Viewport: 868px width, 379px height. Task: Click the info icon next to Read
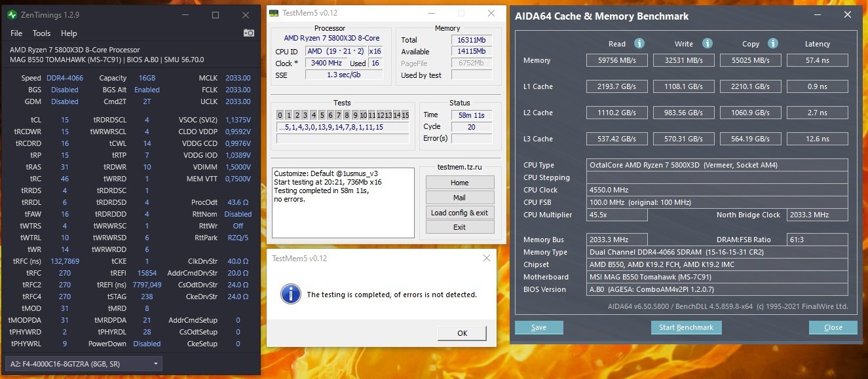click(x=639, y=43)
